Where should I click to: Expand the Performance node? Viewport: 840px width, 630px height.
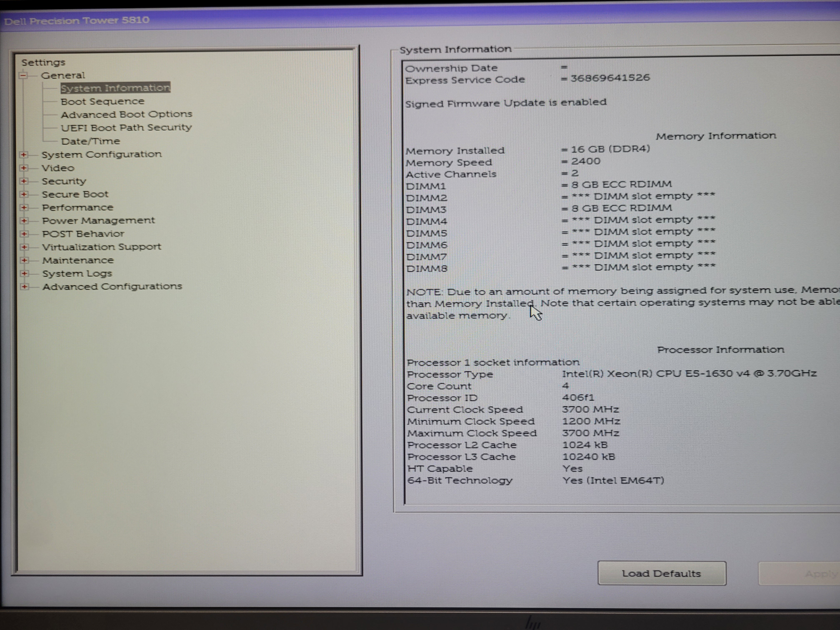(24, 207)
